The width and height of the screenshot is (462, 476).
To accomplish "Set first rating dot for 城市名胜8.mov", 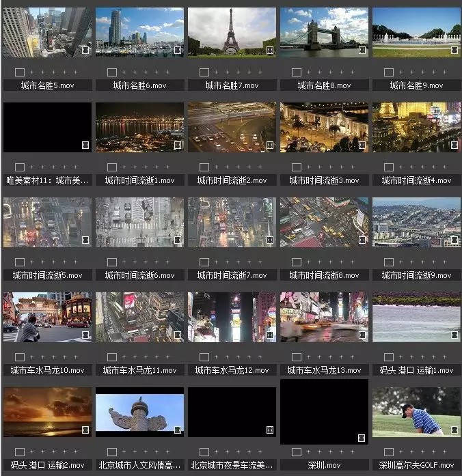I will coord(308,72).
